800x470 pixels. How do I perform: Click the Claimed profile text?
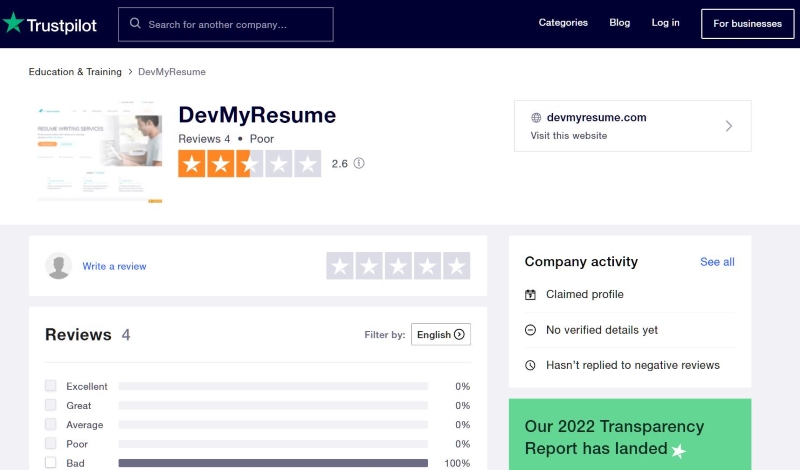click(x=585, y=294)
